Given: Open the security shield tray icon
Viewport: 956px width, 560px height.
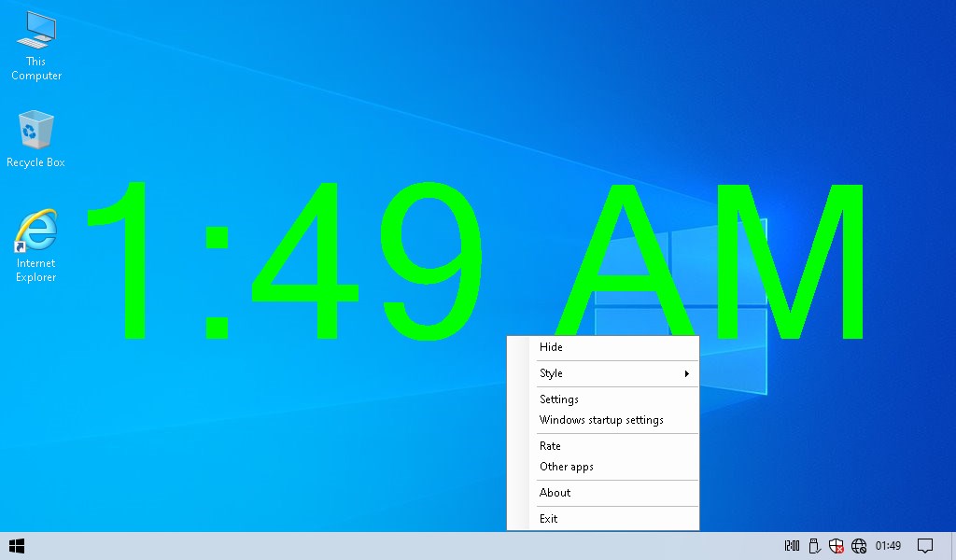Looking at the screenshot, I should 836,545.
